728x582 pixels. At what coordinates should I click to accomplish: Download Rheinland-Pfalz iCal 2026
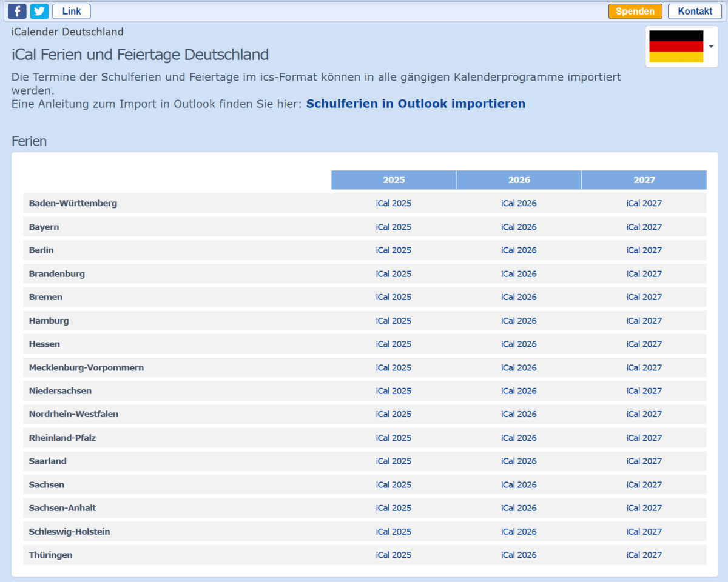pos(519,438)
